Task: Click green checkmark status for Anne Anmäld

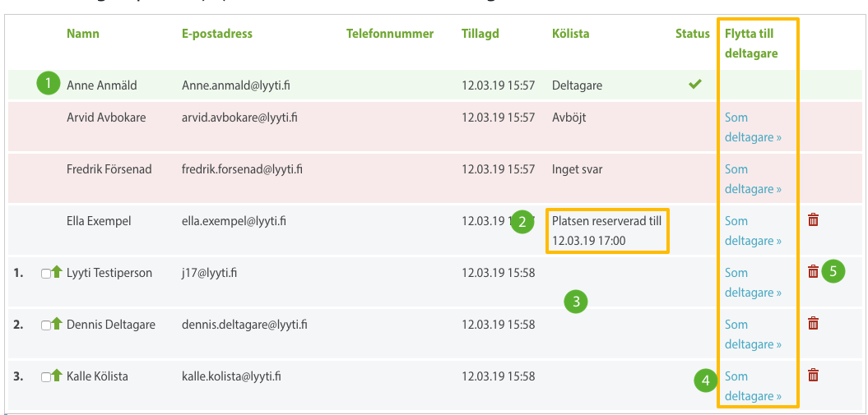Action: [x=695, y=84]
